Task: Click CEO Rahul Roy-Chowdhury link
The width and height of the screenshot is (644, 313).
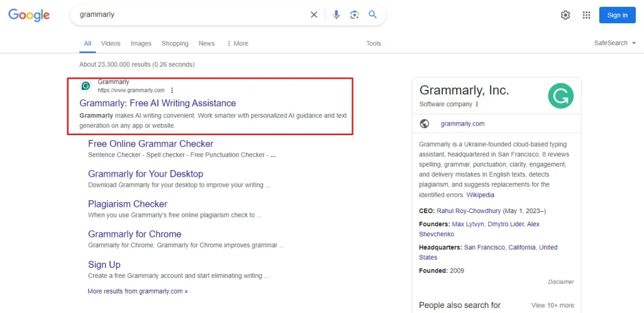Action: click(x=469, y=211)
